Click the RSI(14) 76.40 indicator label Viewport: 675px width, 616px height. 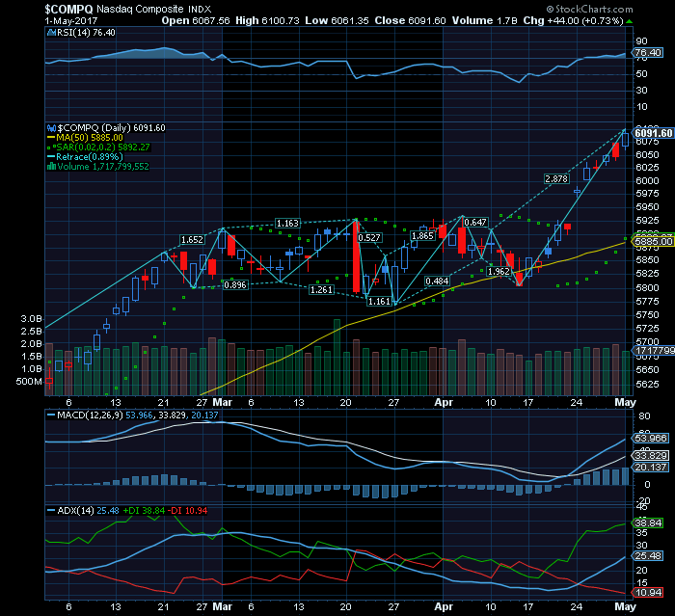86,33
